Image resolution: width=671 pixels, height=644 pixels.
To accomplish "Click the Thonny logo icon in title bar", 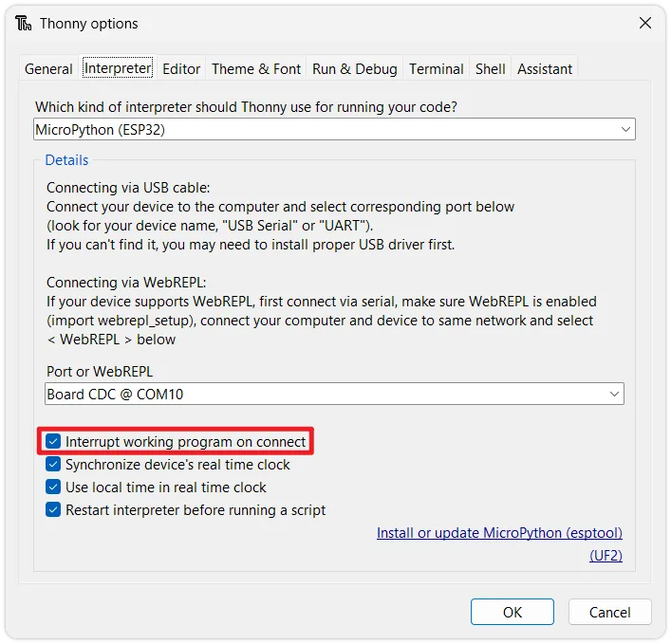I will [x=23, y=24].
